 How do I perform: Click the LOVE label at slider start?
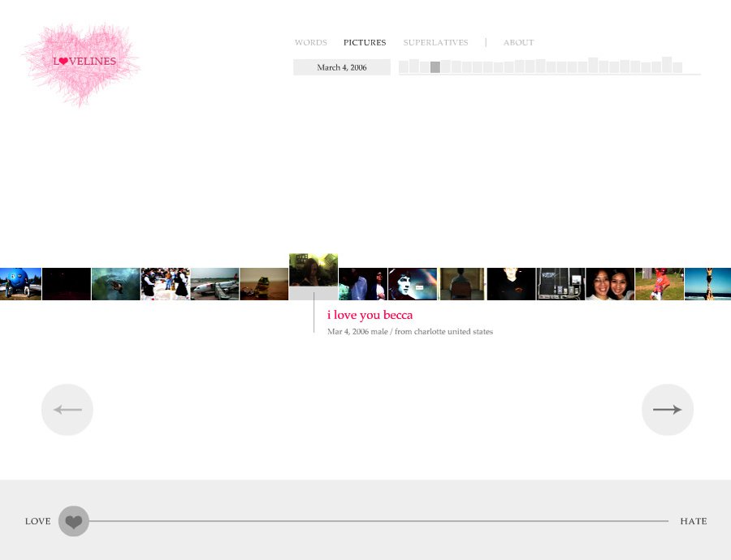pos(37,521)
